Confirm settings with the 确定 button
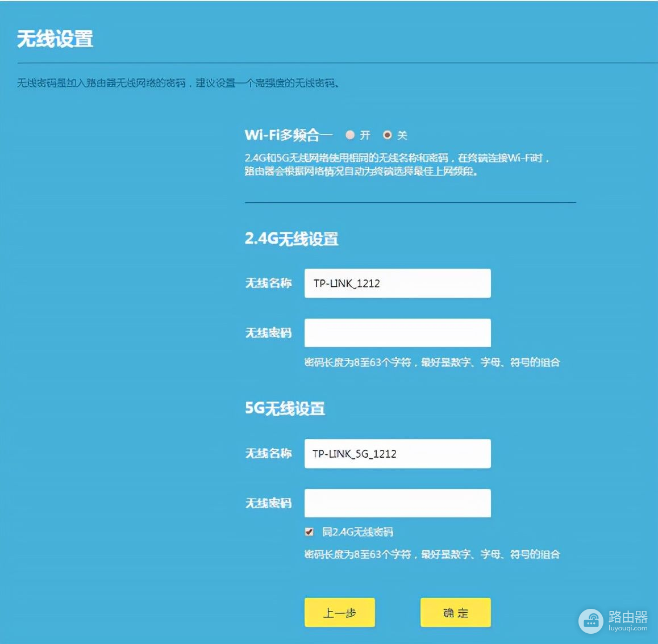The height and width of the screenshot is (644, 658). (455, 613)
